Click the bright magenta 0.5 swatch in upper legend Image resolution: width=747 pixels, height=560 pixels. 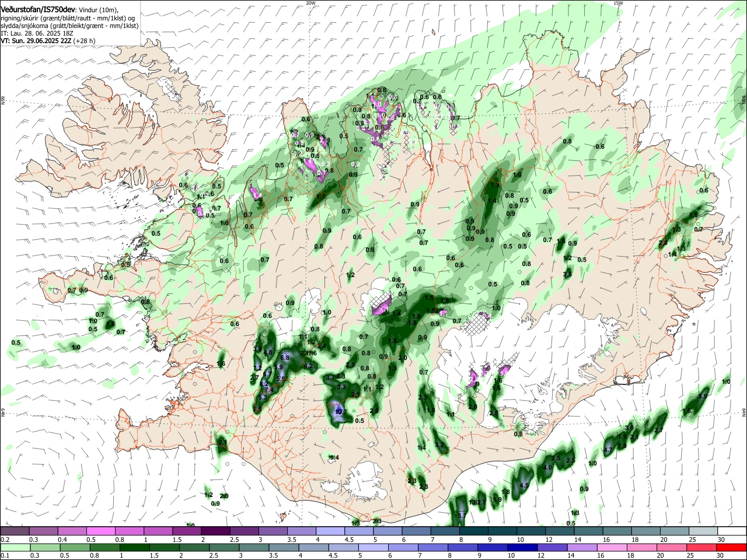[101, 531]
